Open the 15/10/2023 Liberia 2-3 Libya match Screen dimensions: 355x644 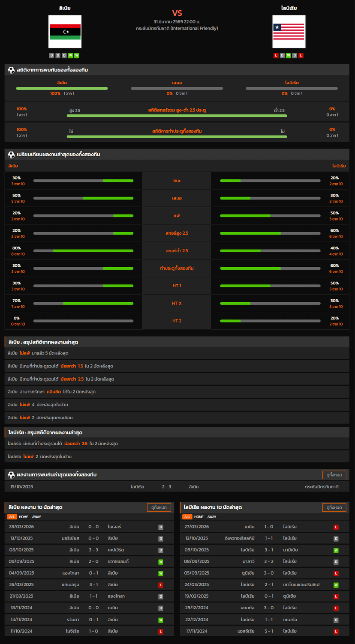pos(177,487)
